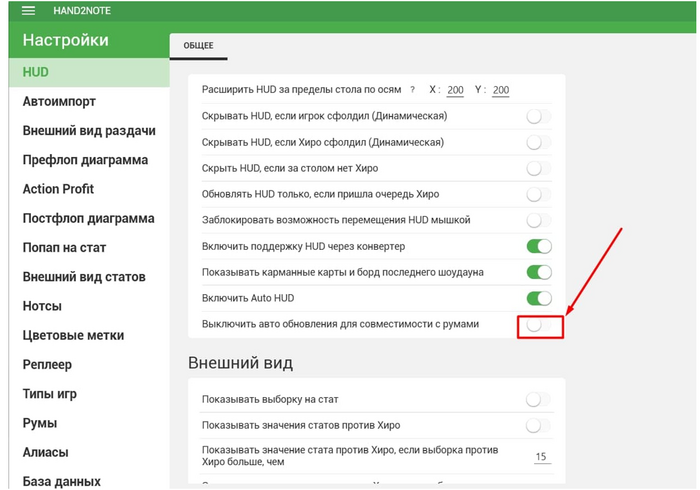Click the X axis value field 200

[x=455, y=90]
